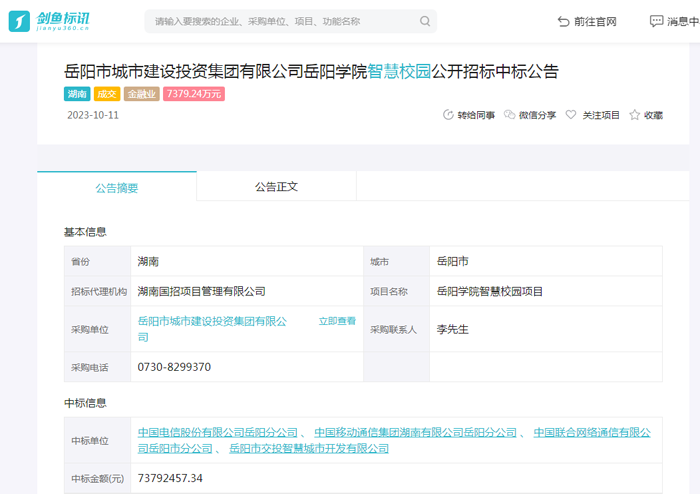
Task: Click the 转给同事 forward icon
Action: tap(448, 115)
